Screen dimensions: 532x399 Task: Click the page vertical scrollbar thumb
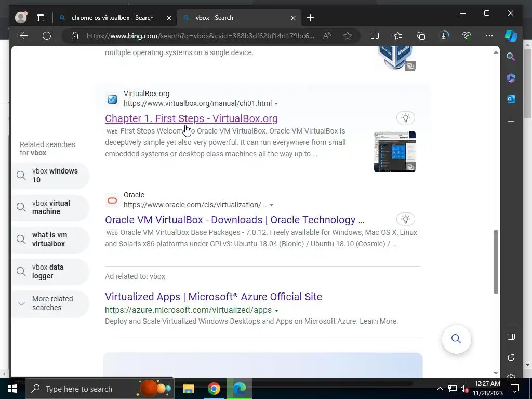pos(496,262)
